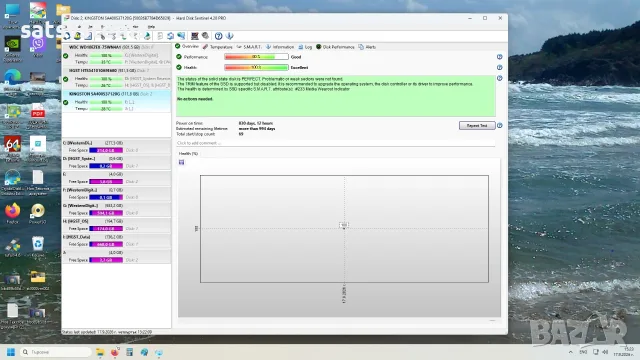
Task: Show hidden system tray icons
Action: [571, 352]
